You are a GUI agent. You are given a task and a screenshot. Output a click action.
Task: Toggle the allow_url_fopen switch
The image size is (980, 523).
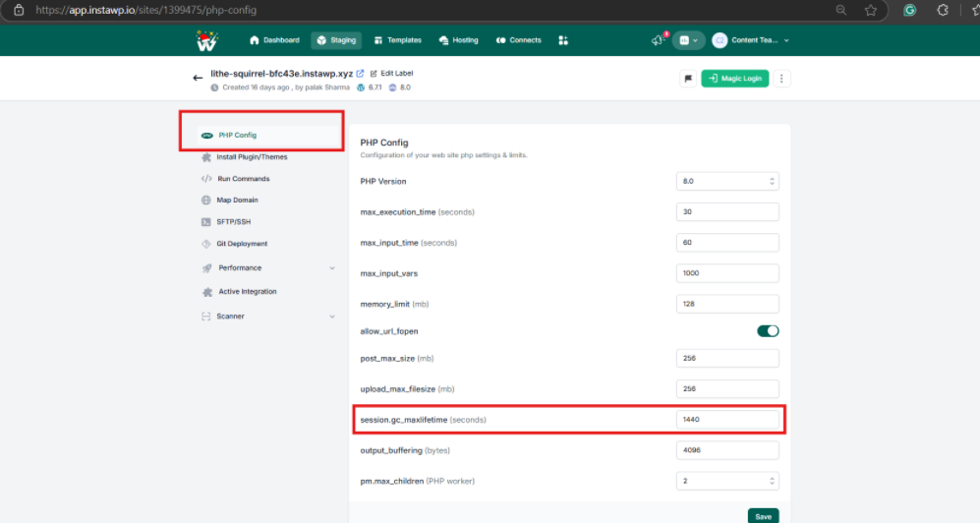(x=768, y=331)
